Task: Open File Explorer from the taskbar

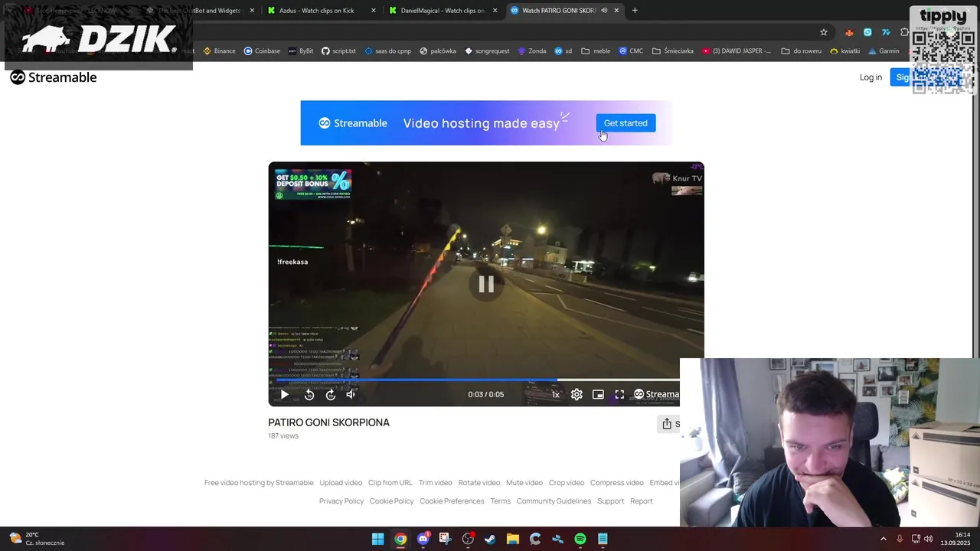Action: coord(512,539)
